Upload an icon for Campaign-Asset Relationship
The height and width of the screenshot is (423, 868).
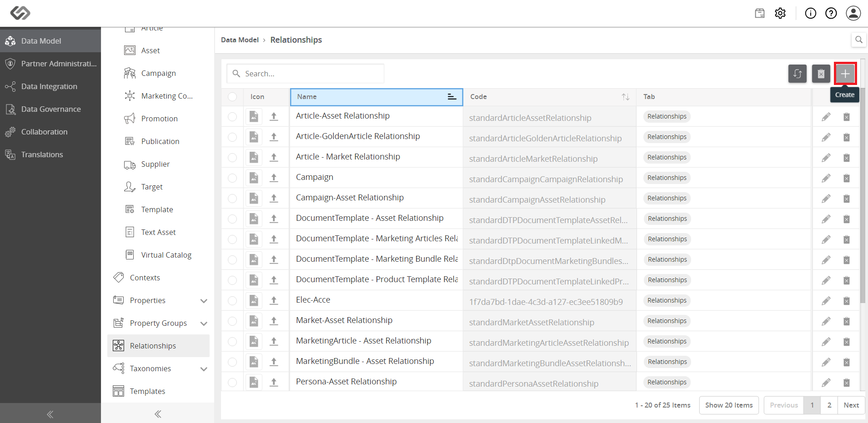274,198
